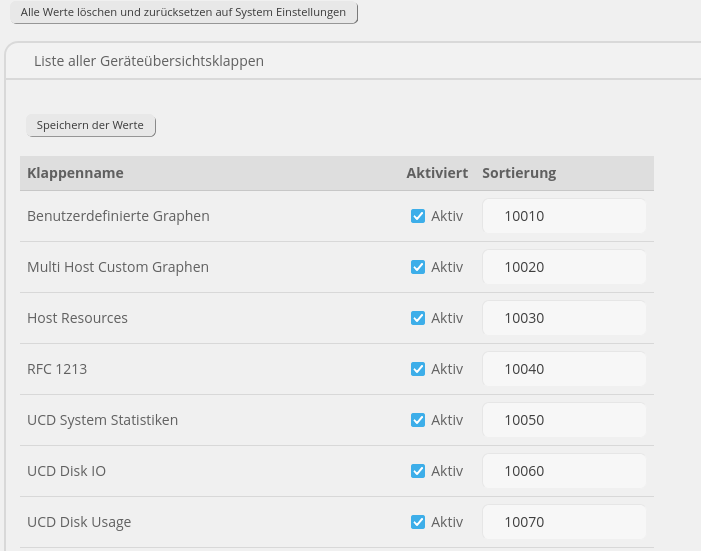Disable Aktiv for UCD Disk Usage
This screenshot has width=701, height=551.
click(x=418, y=522)
